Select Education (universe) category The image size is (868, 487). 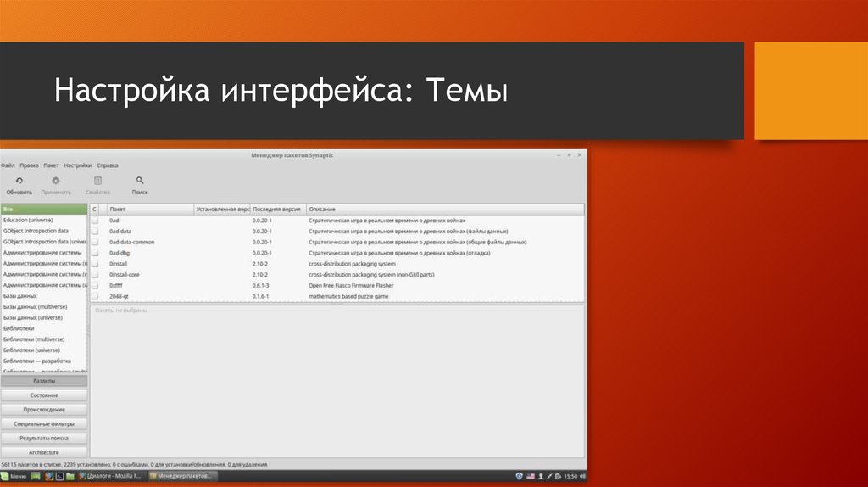click(44, 220)
